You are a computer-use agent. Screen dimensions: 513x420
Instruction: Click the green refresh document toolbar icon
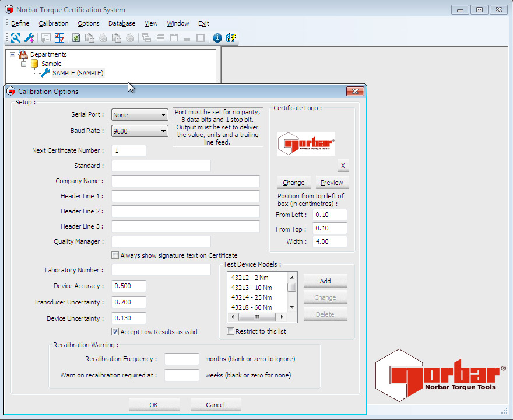point(76,38)
